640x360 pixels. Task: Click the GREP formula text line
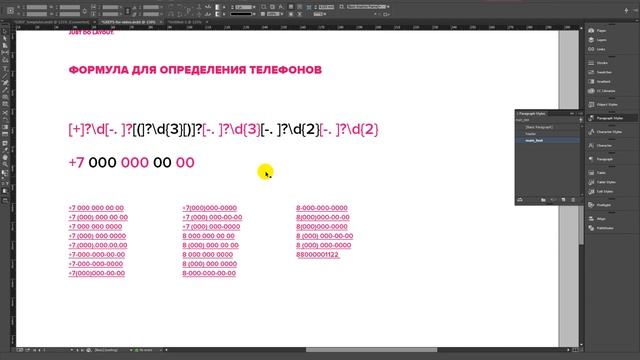pos(223,129)
